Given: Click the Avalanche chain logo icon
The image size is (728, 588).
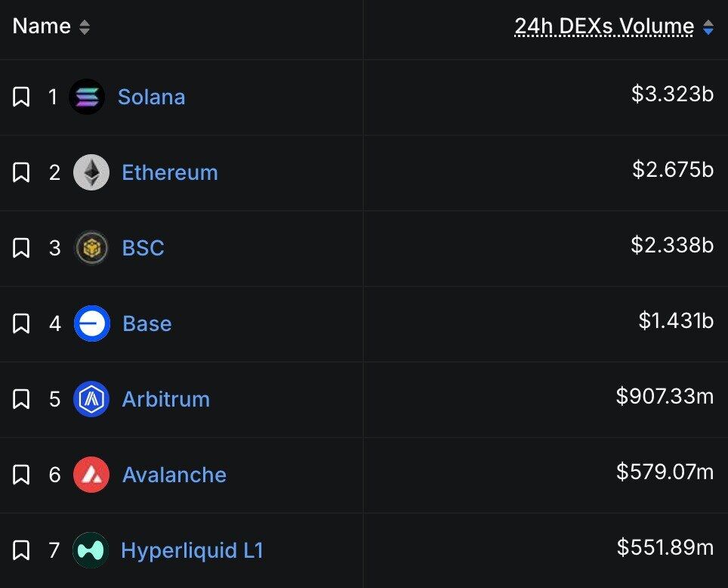Looking at the screenshot, I should click(x=91, y=475).
